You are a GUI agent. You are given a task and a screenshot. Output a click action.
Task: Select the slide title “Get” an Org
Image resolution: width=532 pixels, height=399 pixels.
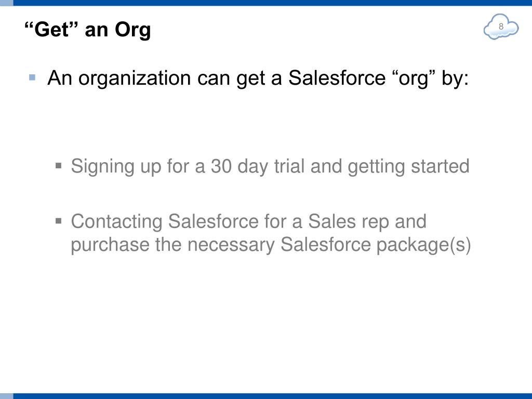pos(88,30)
